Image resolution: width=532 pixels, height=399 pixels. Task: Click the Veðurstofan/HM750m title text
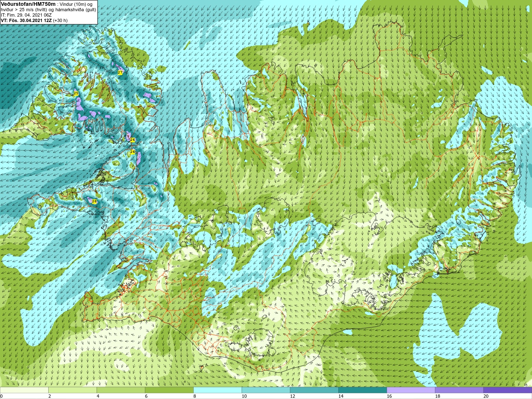pyautogui.click(x=28, y=4)
